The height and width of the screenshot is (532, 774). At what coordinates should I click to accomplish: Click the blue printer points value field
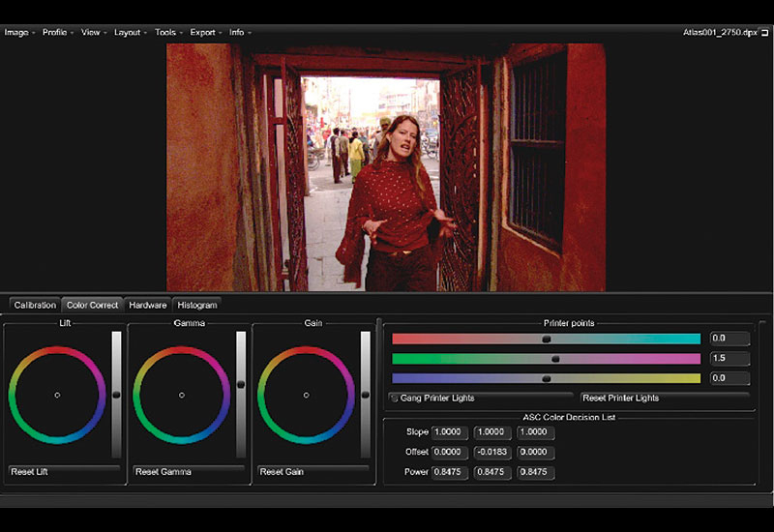[729, 378]
